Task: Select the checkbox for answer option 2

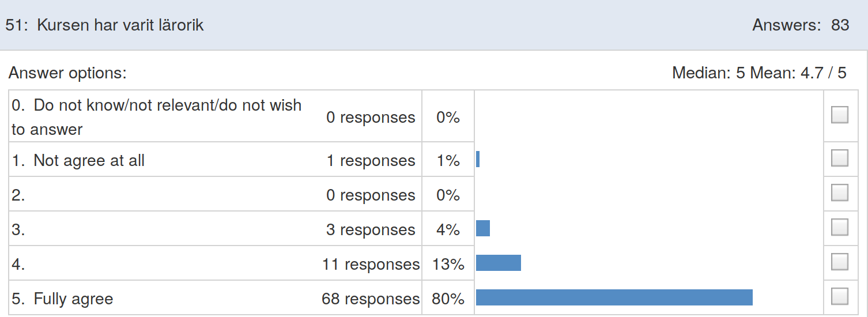Action: 840,193
